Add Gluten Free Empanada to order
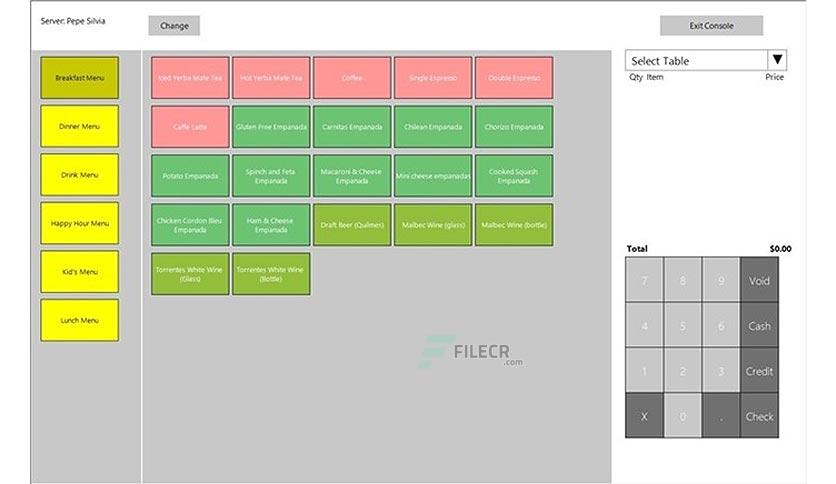 [x=271, y=127]
